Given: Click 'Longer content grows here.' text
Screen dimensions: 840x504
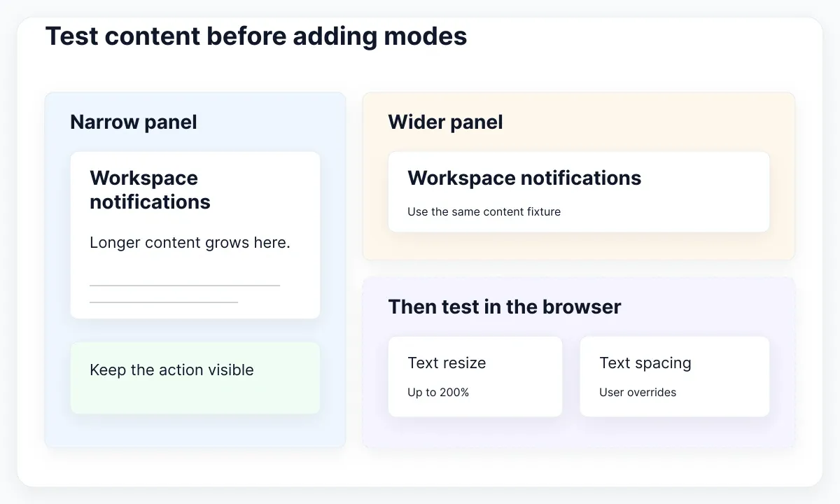Looking at the screenshot, I should [x=190, y=243].
